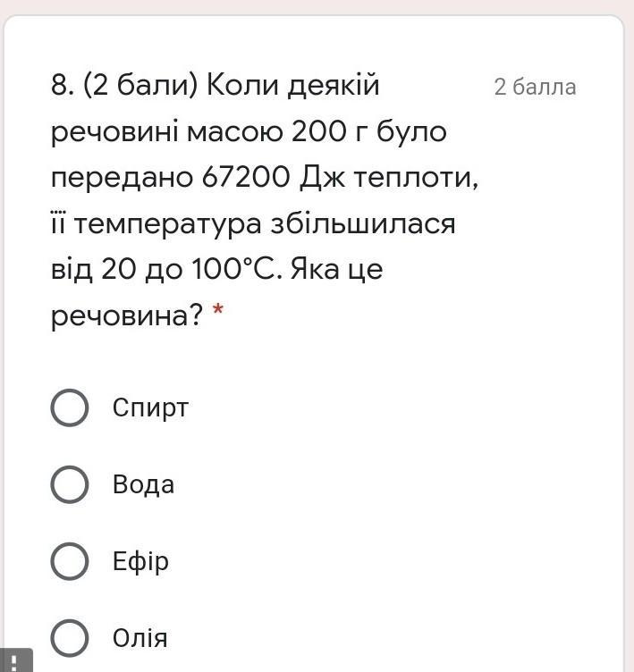Click the Олія answer label text
The image size is (634, 672).
point(139,638)
